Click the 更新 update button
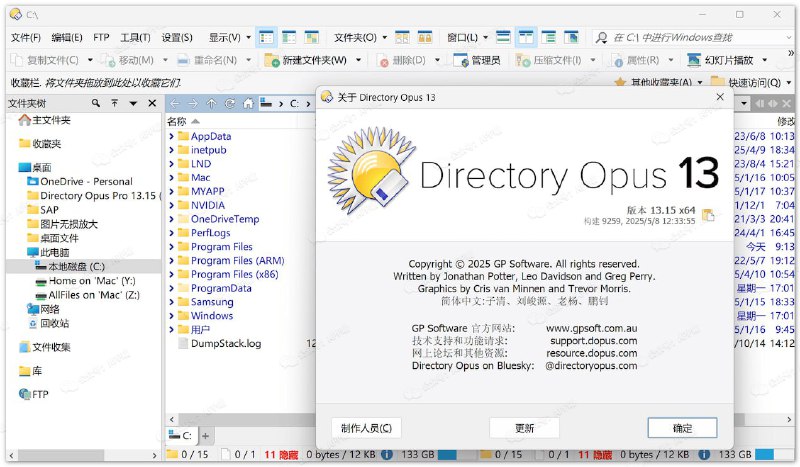 point(524,428)
